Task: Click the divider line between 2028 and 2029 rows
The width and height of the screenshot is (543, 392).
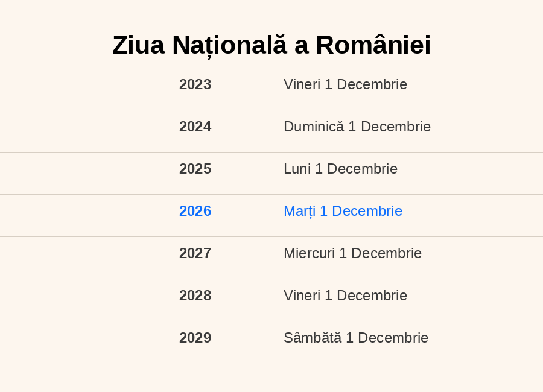Action: coord(271,321)
